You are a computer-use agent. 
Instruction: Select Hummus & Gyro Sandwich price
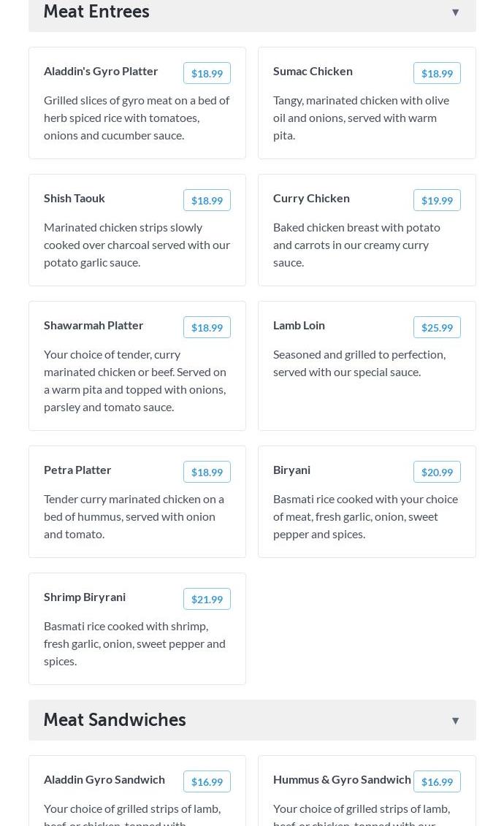click(x=437, y=781)
